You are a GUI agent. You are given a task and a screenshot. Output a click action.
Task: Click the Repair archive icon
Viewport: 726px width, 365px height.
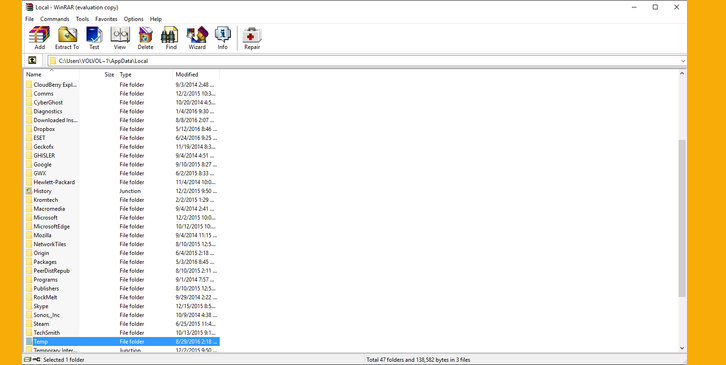click(252, 35)
